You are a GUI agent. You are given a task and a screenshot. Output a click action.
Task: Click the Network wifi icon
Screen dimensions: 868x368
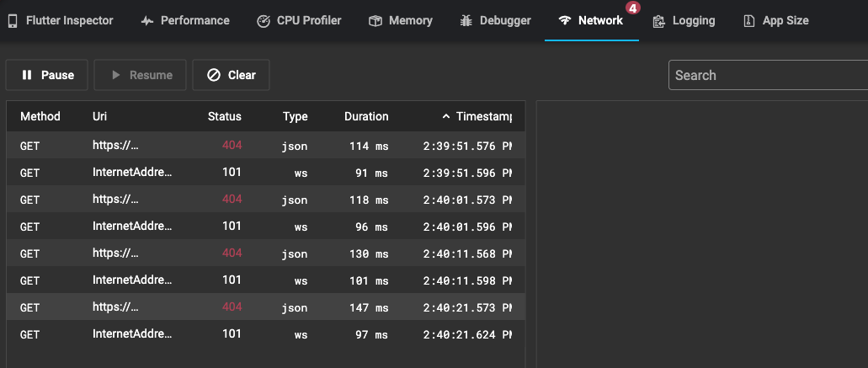[565, 21]
